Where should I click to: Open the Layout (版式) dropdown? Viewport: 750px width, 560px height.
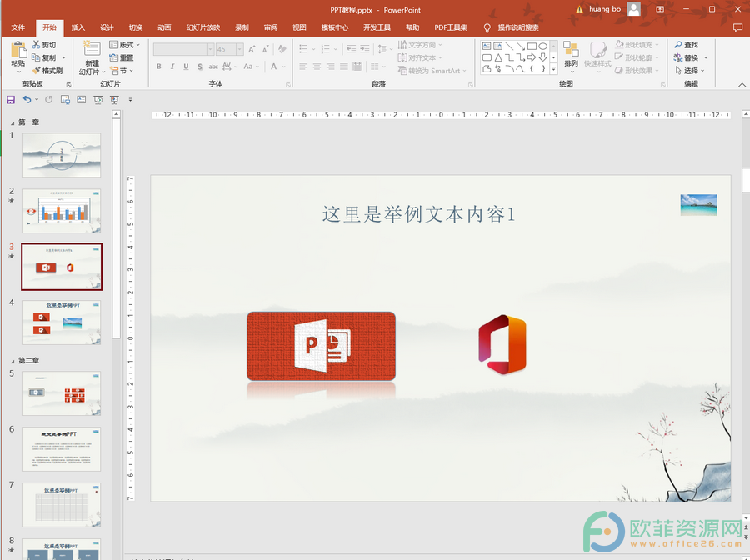click(x=125, y=44)
